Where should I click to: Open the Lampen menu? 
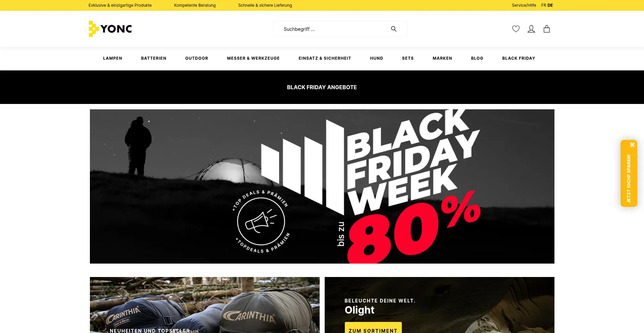(112, 58)
